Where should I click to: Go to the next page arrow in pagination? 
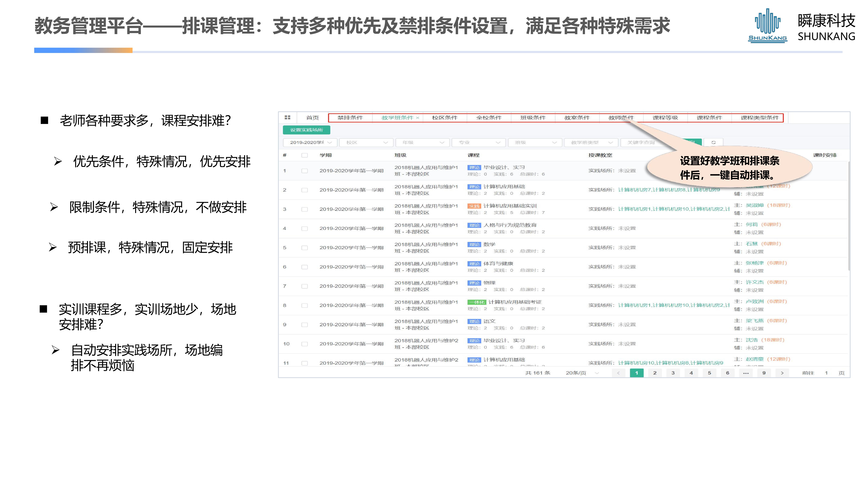(782, 373)
